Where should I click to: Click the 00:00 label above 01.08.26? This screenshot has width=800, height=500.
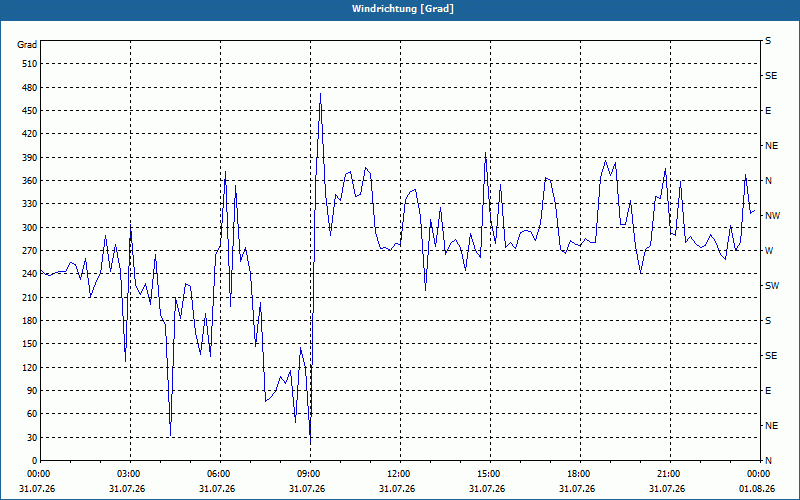tap(757, 474)
